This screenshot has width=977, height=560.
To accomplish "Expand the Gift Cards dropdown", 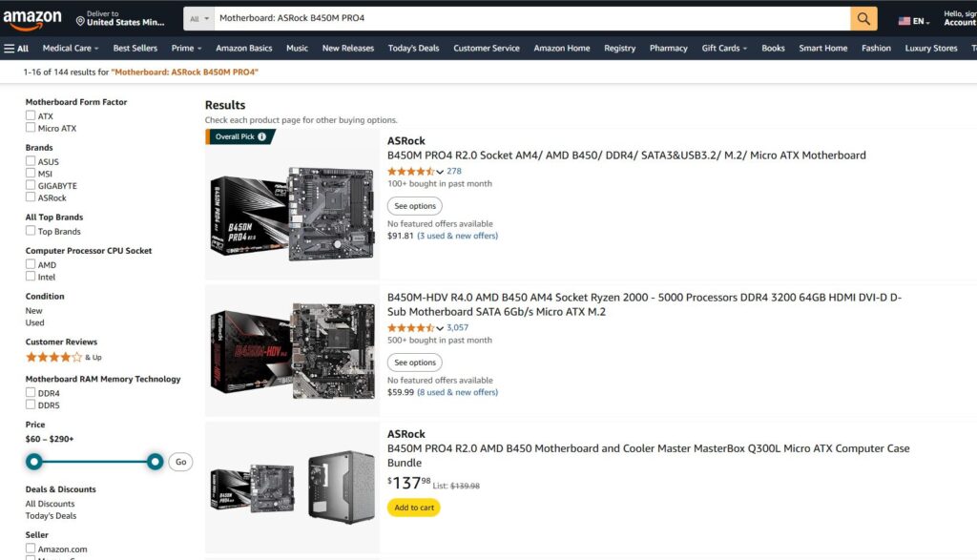I will [x=724, y=49].
